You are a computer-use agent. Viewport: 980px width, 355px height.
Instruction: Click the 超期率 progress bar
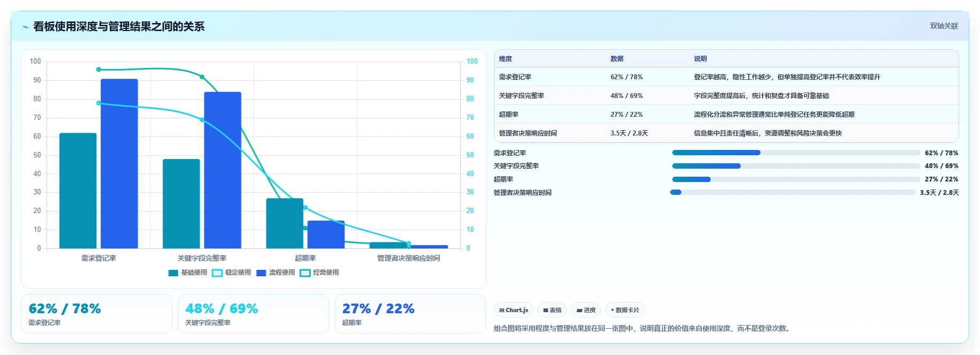pos(796,179)
